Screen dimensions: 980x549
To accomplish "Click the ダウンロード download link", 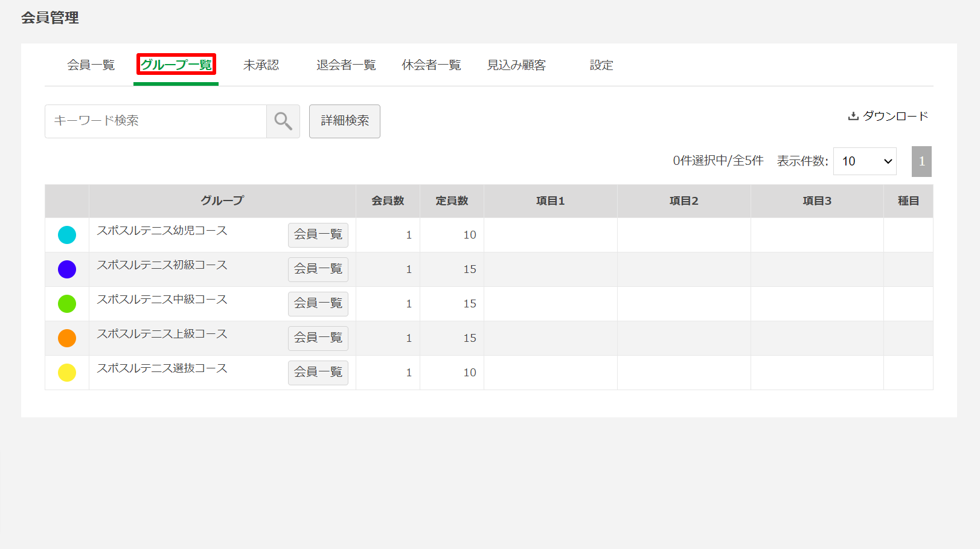I will tap(888, 116).
